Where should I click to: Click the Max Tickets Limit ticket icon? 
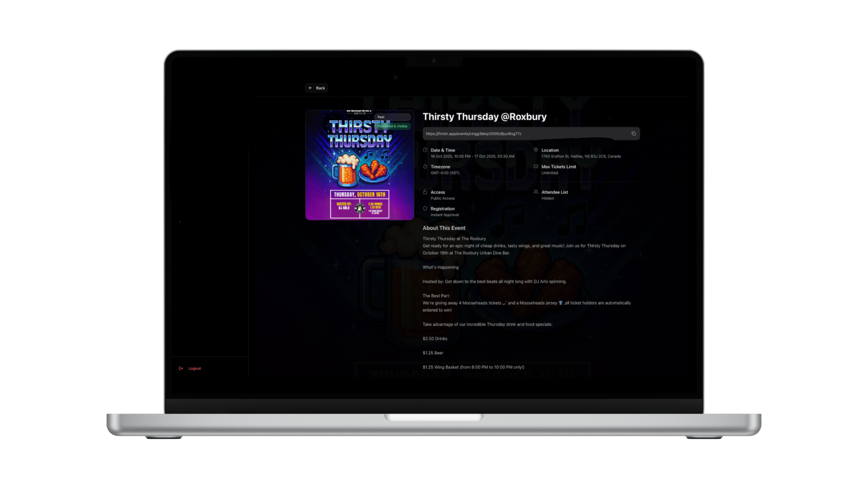pos(536,167)
